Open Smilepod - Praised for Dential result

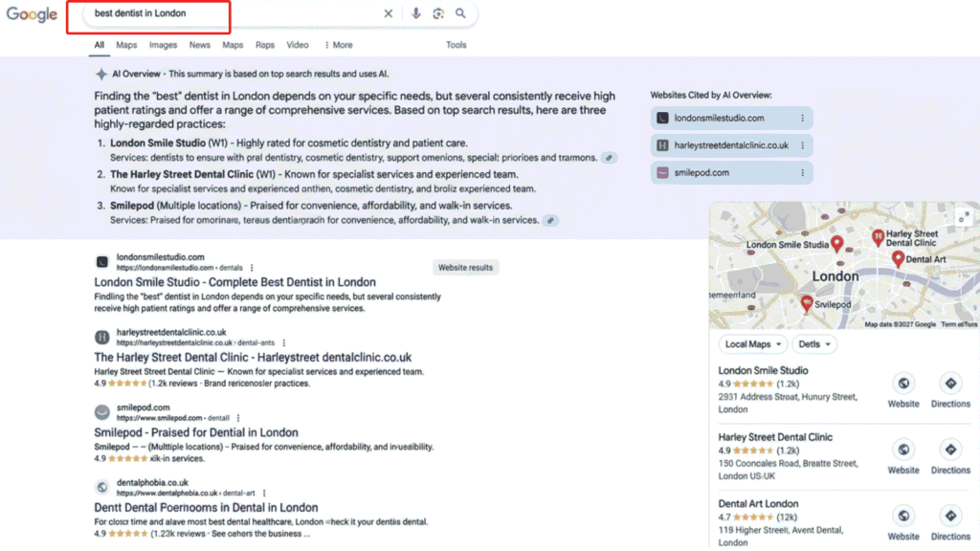point(195,432)
